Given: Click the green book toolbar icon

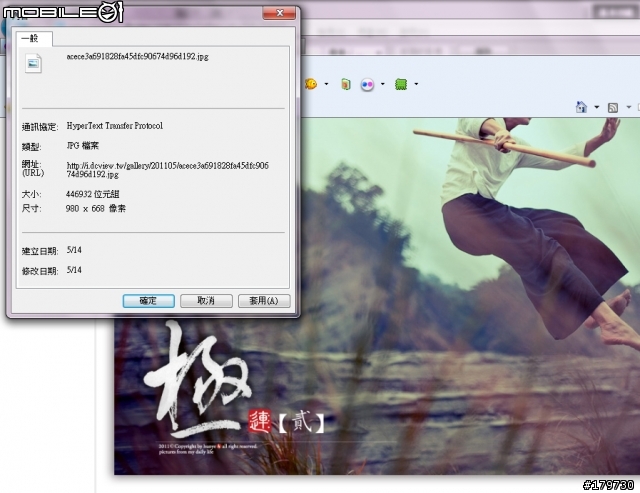Looking at the screenshot, I should coord(346,84).
